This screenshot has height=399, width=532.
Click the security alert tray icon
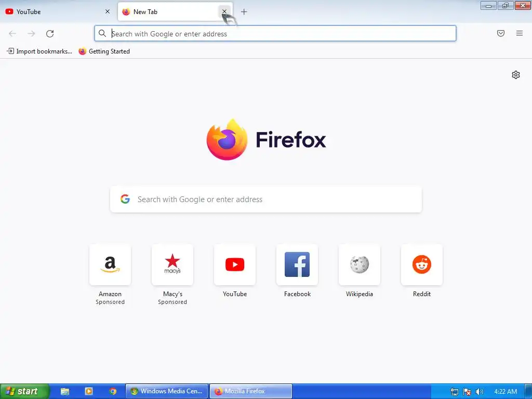pyautogui.click(x=467, y=392)
